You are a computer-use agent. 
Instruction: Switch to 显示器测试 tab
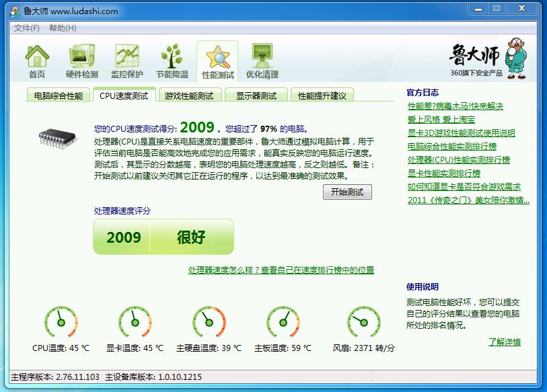(256, 95)
